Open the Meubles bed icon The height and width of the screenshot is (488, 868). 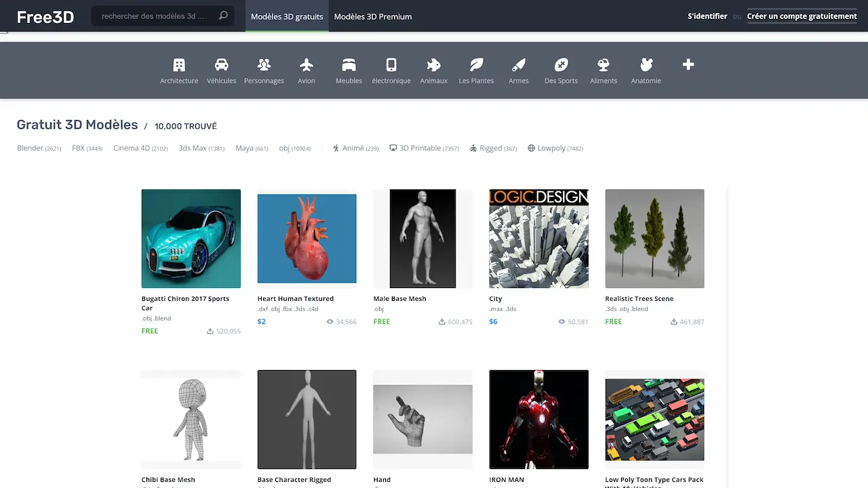(x=349, y=65)
